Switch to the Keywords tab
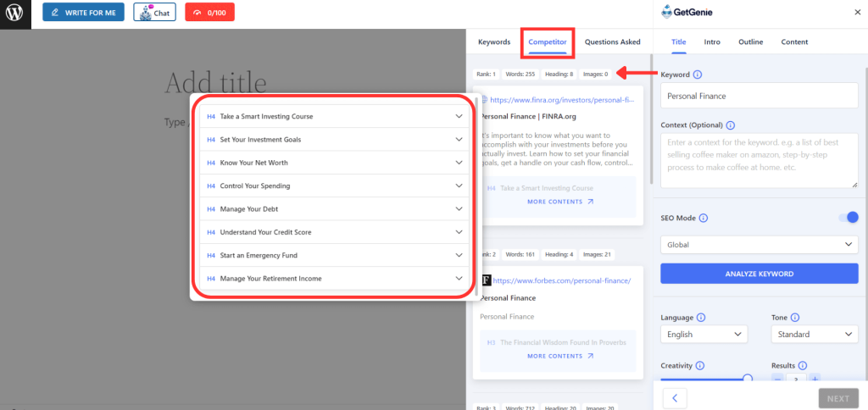868x410 pixels. [494, 42]
